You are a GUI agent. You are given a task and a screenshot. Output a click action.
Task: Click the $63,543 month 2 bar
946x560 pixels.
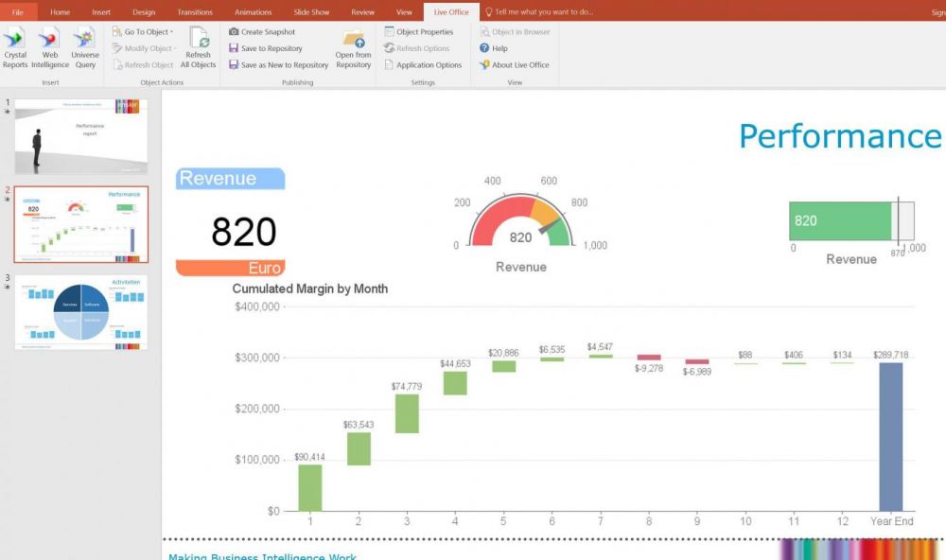coord(359,449)
